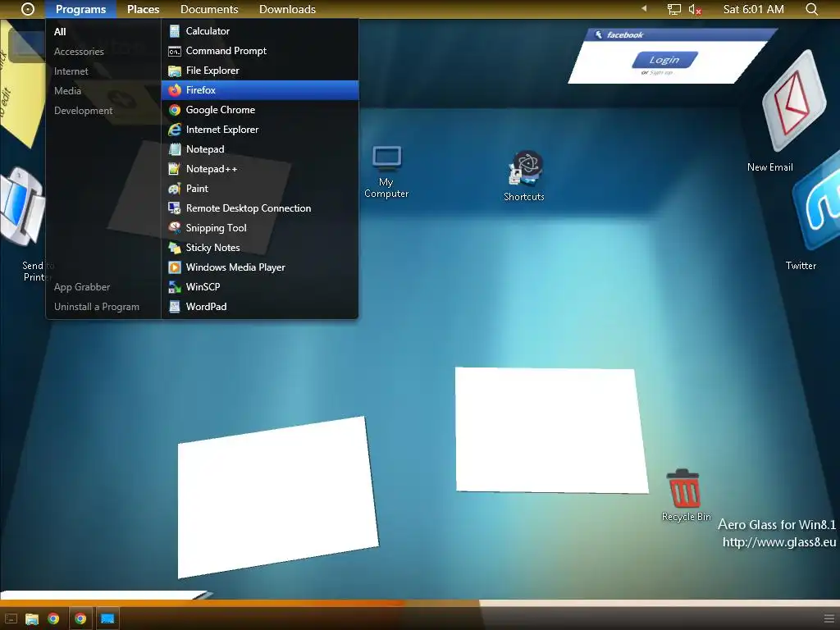
Task: Launch Sticky Notes from Programs menu
Action: 260,248
